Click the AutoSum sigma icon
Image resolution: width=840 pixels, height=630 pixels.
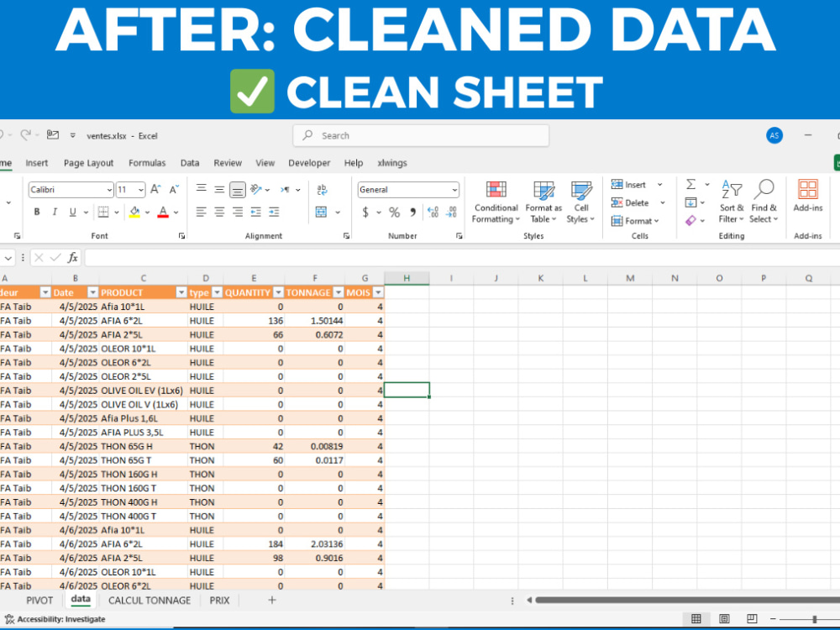(x=691, y=184)
